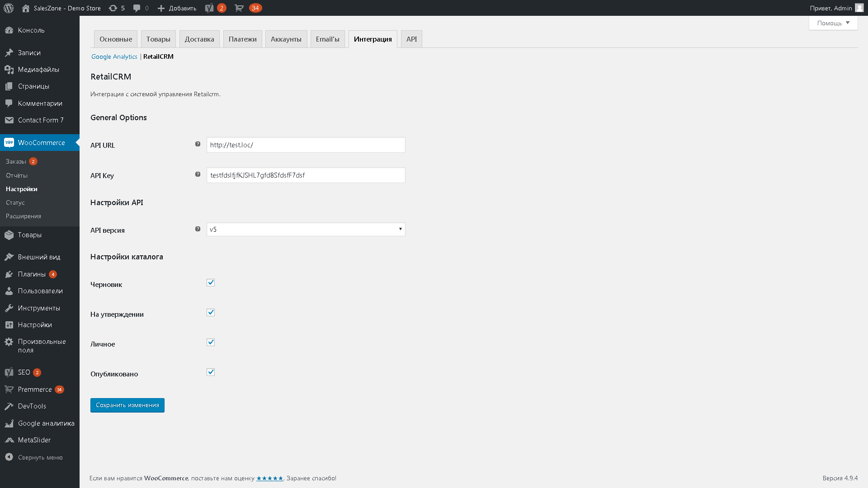Click the WordPress logo icon
The width and height of the screenshot is (868, 488).
[9, 8]
